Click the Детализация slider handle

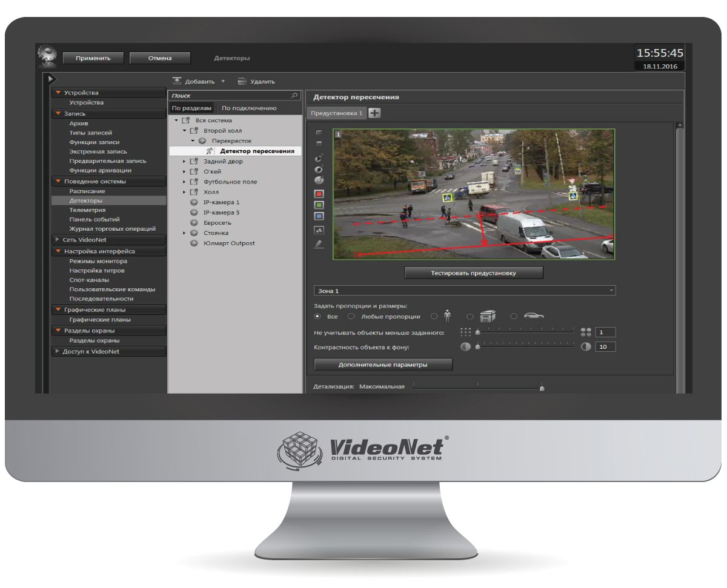542,388
